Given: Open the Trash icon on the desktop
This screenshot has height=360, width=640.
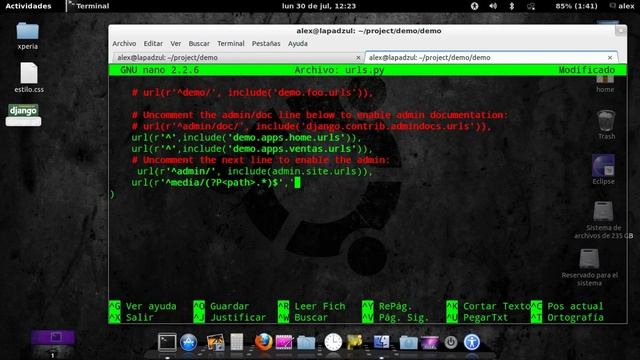Looking at the screenshot, I should 606,125.
